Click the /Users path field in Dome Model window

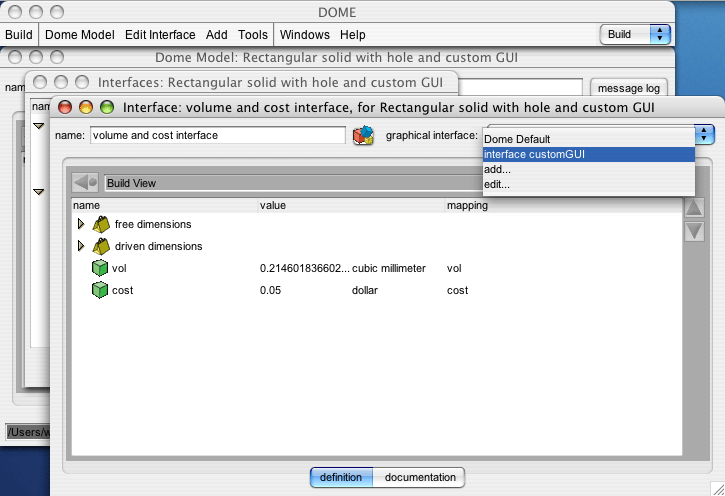tap(29, 432)
